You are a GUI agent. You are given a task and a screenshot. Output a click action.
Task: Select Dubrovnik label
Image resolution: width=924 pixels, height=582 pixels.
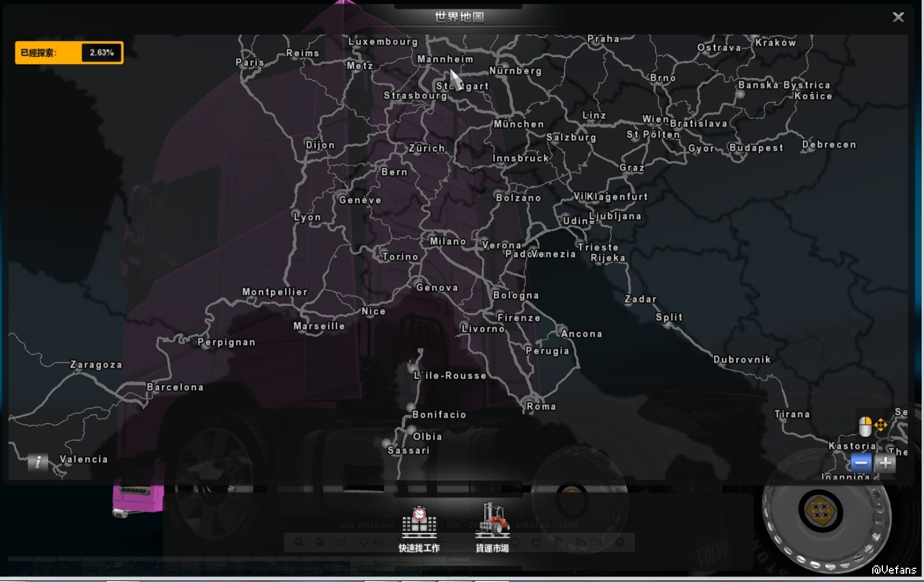coord(743,359)
